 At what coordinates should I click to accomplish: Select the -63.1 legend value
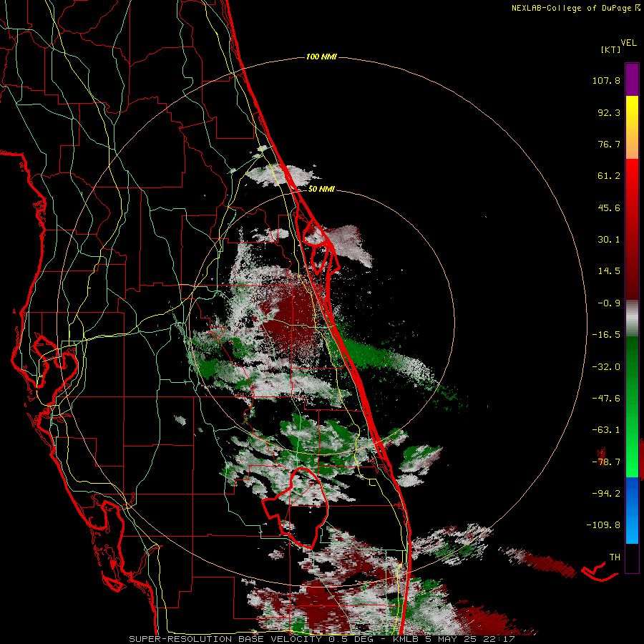606,430
